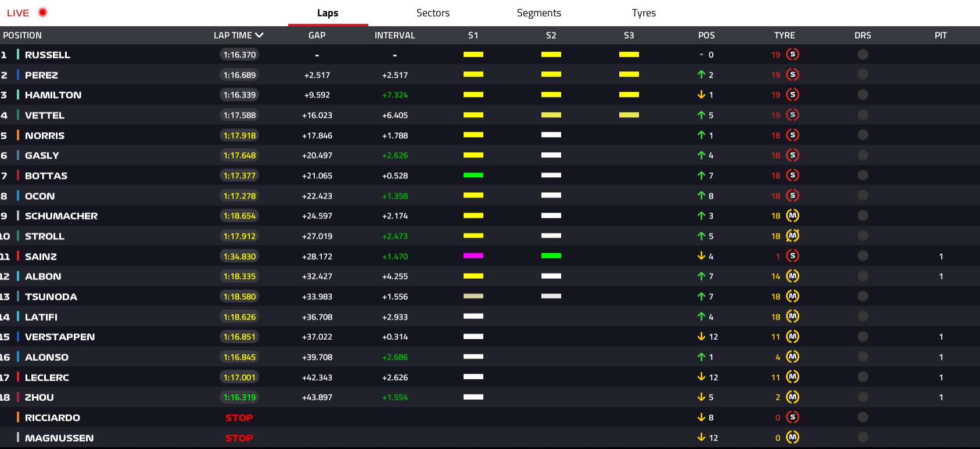Open the Segments tab
The width and height of the screenshot is (980, 449).
[x=539, y=13]
